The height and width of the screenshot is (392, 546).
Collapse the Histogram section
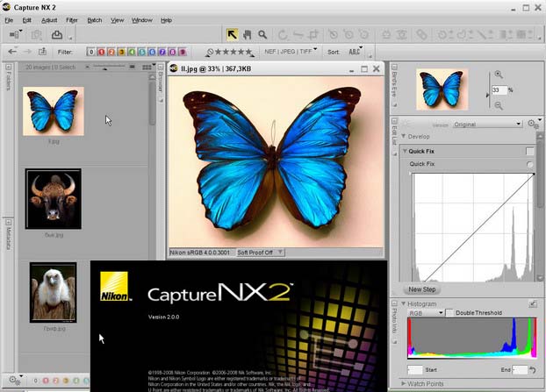pos(404,303)
